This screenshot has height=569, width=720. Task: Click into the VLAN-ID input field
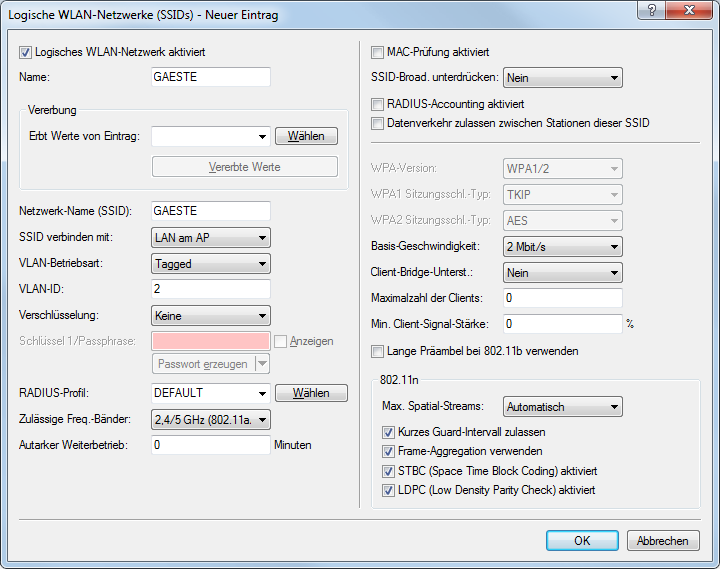point(211,289)
